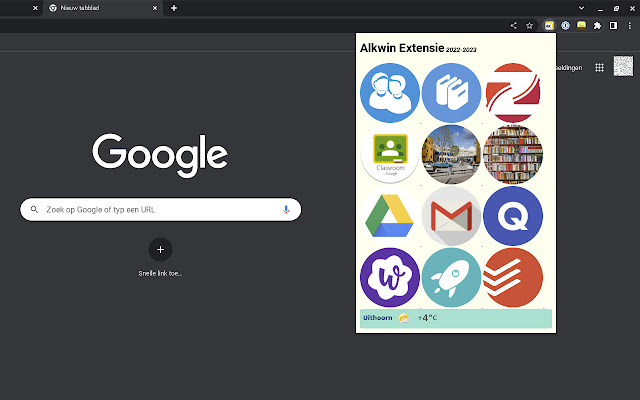Open Google Drive from the extension
640x400 pixels.
[x=390, y=216]
